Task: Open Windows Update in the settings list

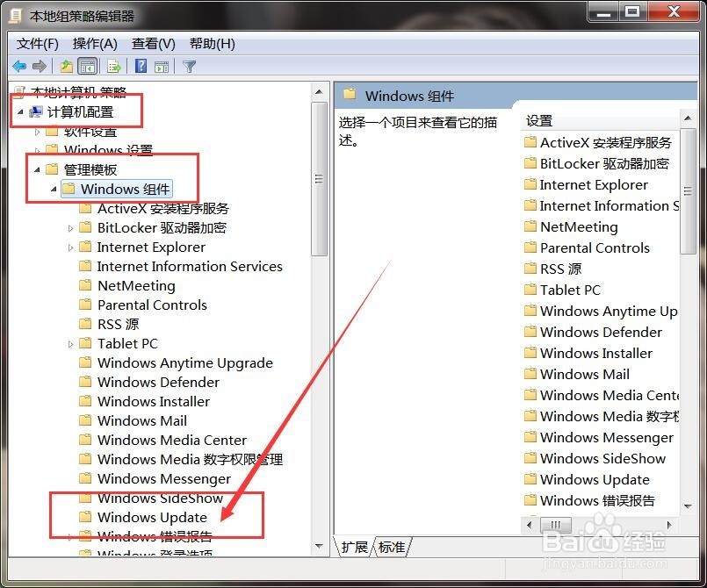Action: click(595, 479)
